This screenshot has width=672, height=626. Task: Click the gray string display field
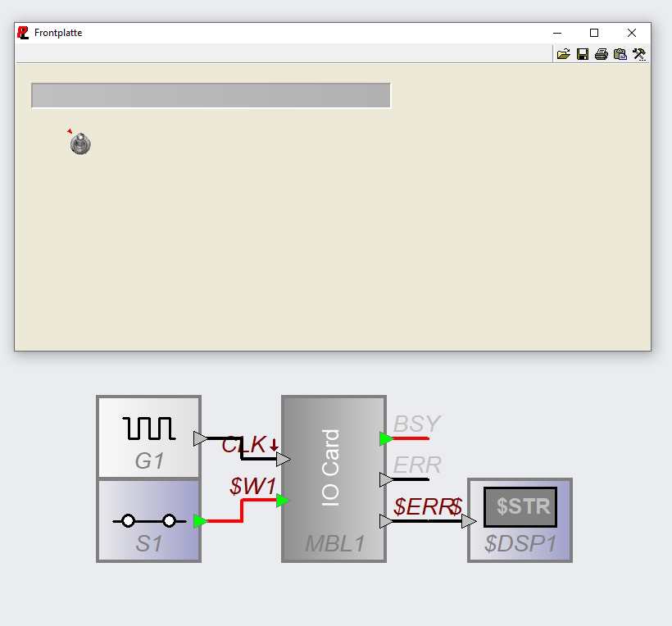tap(211, 95)
